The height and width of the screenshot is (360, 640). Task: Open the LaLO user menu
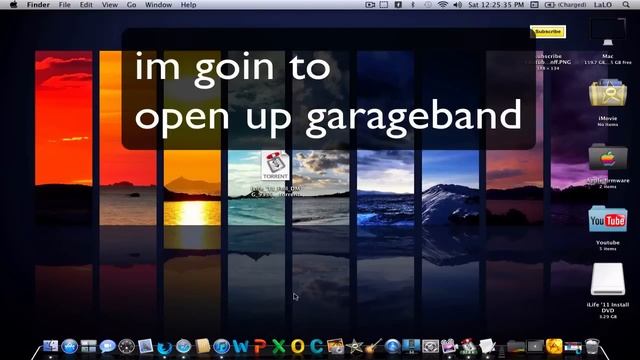(x=603, y=4)
